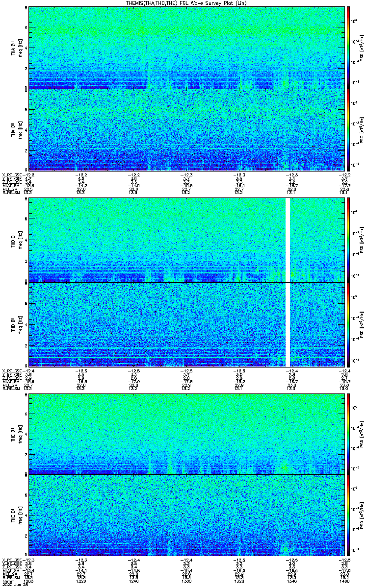The height and width of the screenshot is (588, 368).
Task: Click the 1240 time label on bottom axis
Action: pos(134,581)
